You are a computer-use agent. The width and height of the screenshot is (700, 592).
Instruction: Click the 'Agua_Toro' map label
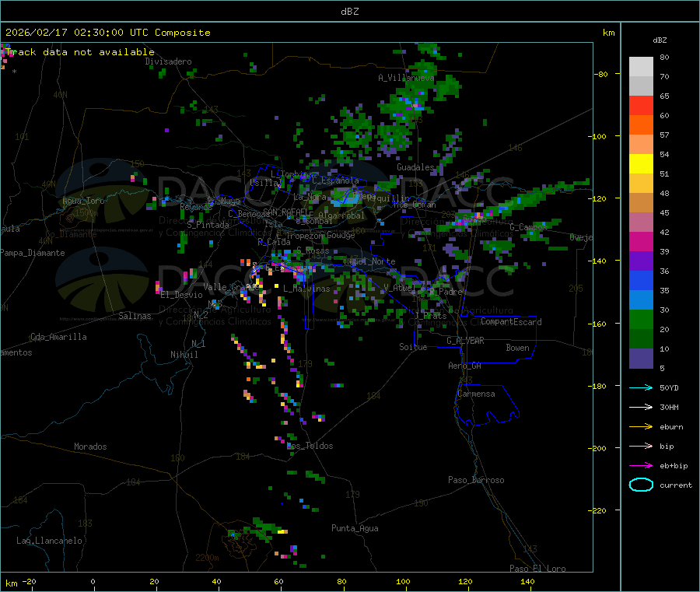click(83, 201)
